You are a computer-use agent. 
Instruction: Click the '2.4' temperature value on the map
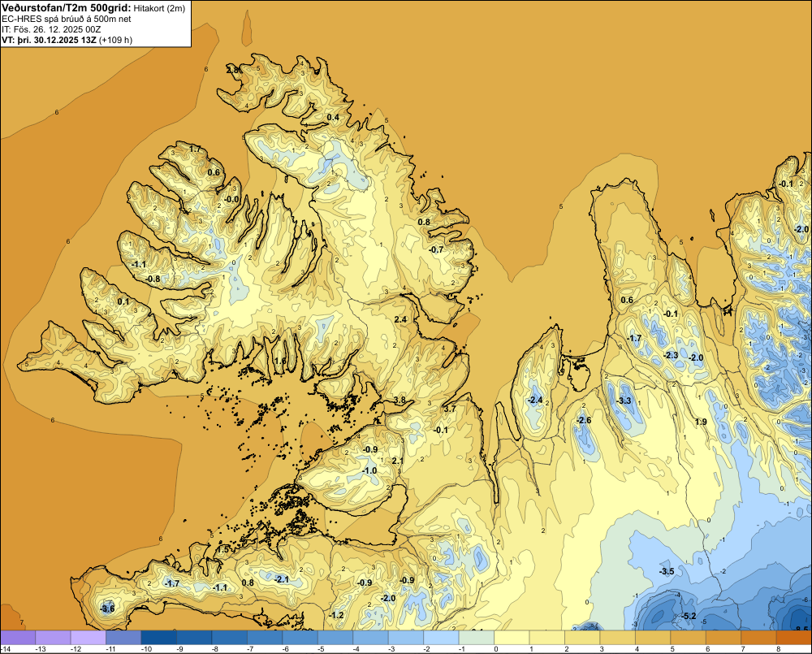point(400,320)
